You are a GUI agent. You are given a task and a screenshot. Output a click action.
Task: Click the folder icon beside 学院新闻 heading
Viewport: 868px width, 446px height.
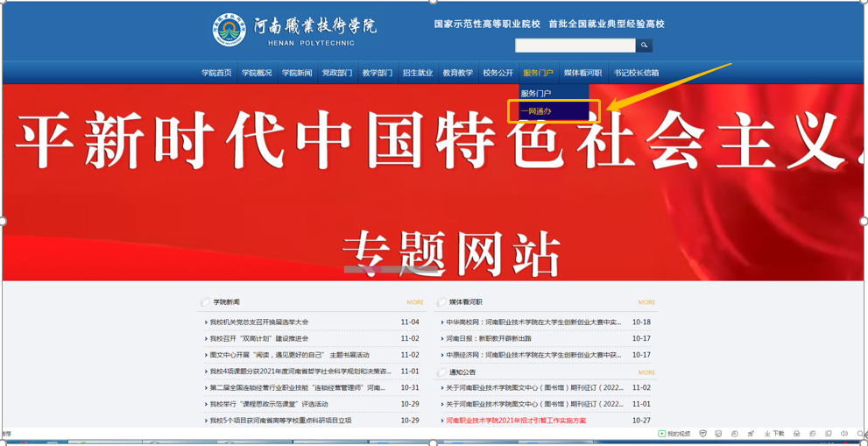click(205, 302)
